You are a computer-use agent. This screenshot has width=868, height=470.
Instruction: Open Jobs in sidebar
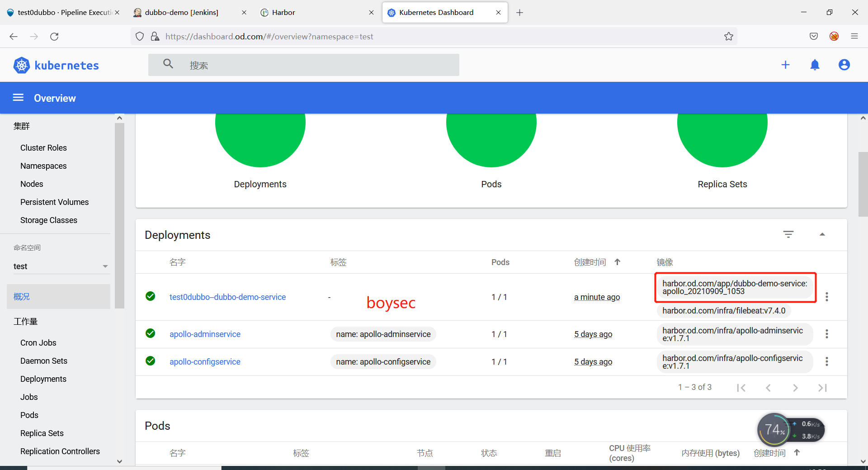click(29, 397)
